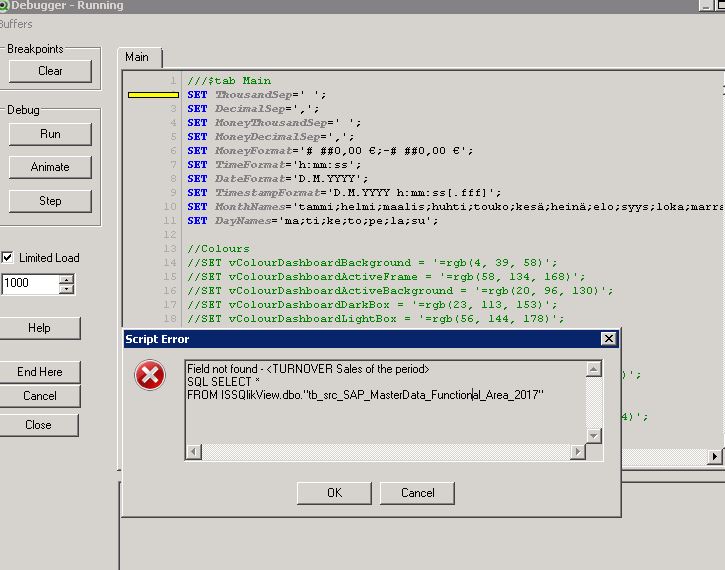Click line number 6 in the gutter

173,151
